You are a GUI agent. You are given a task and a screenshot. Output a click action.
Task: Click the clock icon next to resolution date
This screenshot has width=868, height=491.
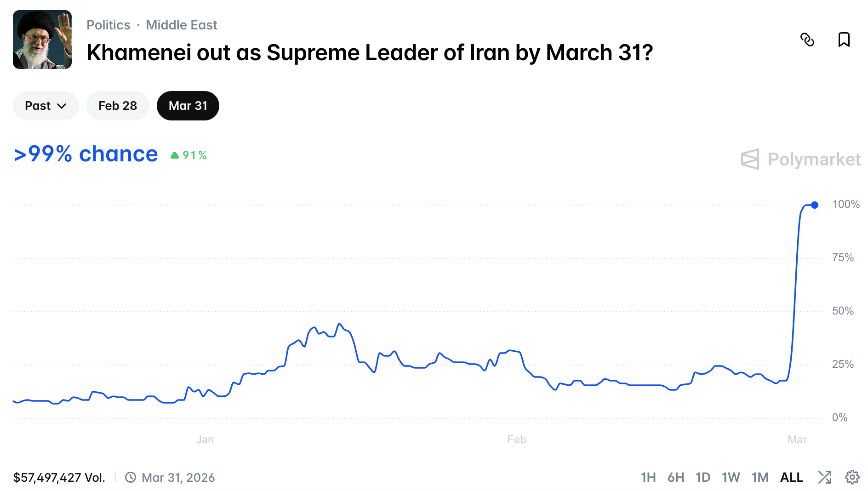[x=130, y=478]
